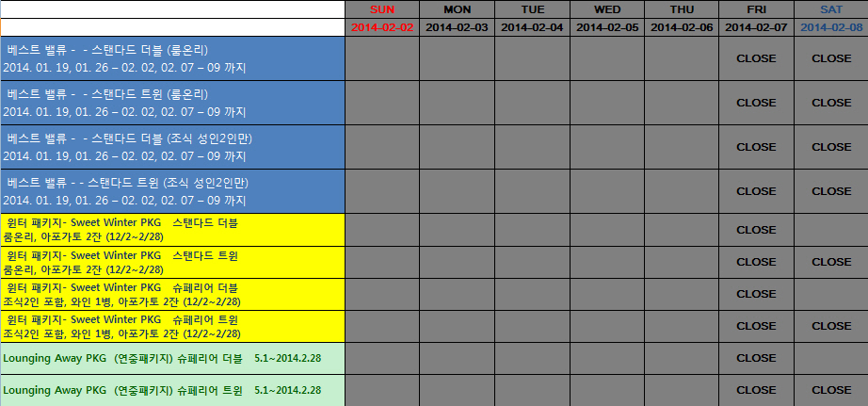Screen dimensions: 868x406
Task: Click SAT CLOSE for 스탠다드 트윈 (조식 성인2인만)
Action: click(831, 191)
